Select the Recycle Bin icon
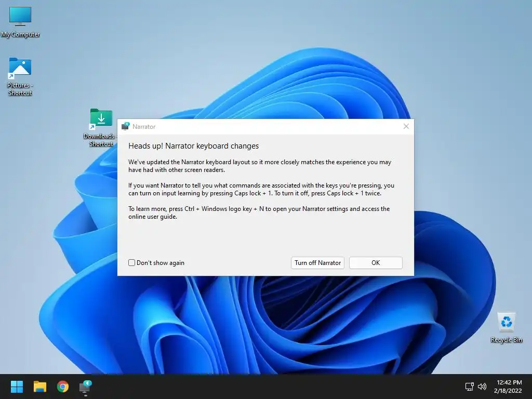Viewport: 532px width, 399px height. click(x=506, y=327)
